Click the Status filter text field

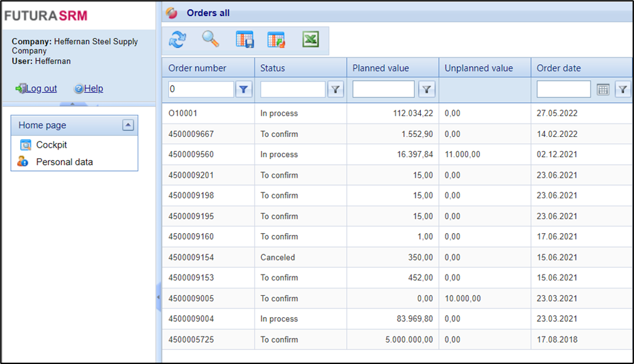pos(292,89)
